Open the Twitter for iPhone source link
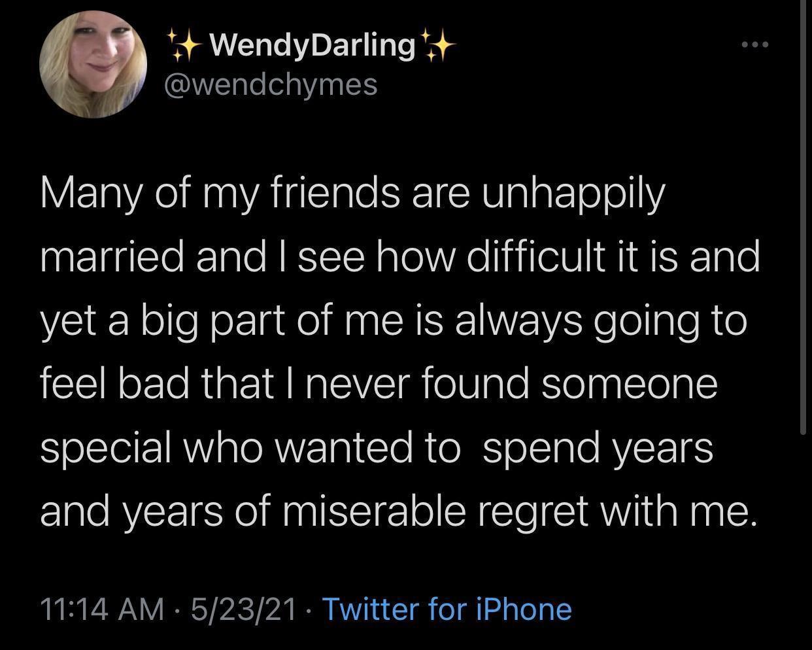The width and height of the screenshot is (812, 650). tap(447, 608)
